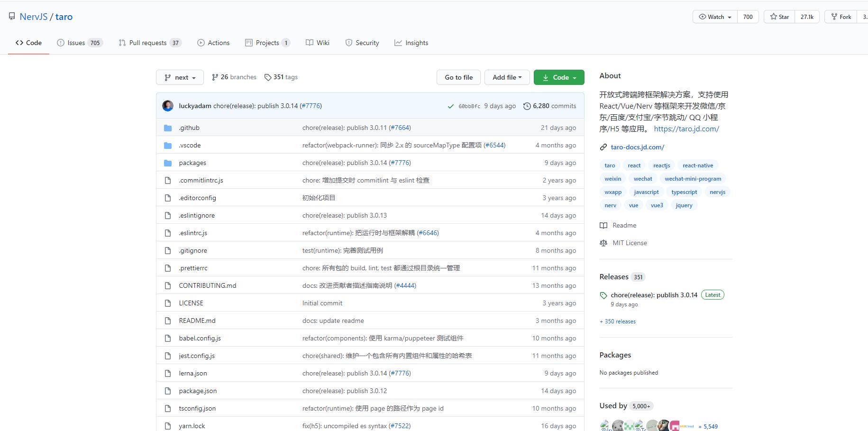The width and height of the screenshot is (868, 431).
Task: Click the file icon for .eslintrc.js
Action: coord(168,233)
